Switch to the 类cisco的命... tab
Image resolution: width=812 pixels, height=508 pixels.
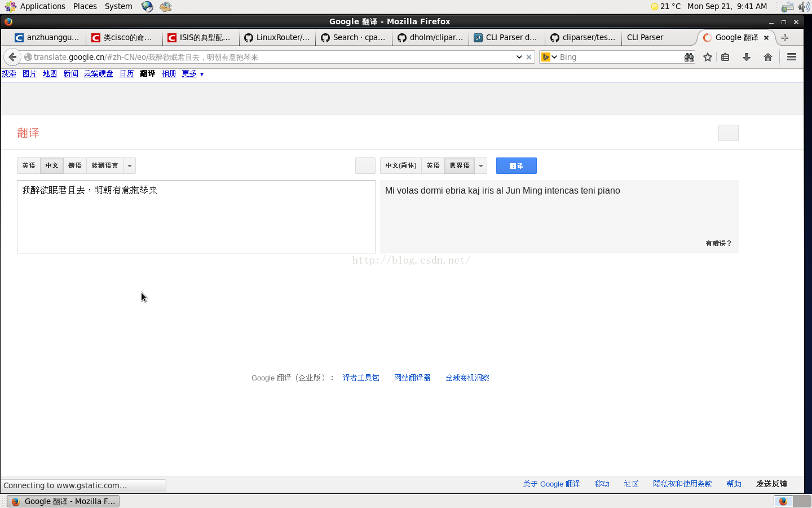(x=124, y=38)
